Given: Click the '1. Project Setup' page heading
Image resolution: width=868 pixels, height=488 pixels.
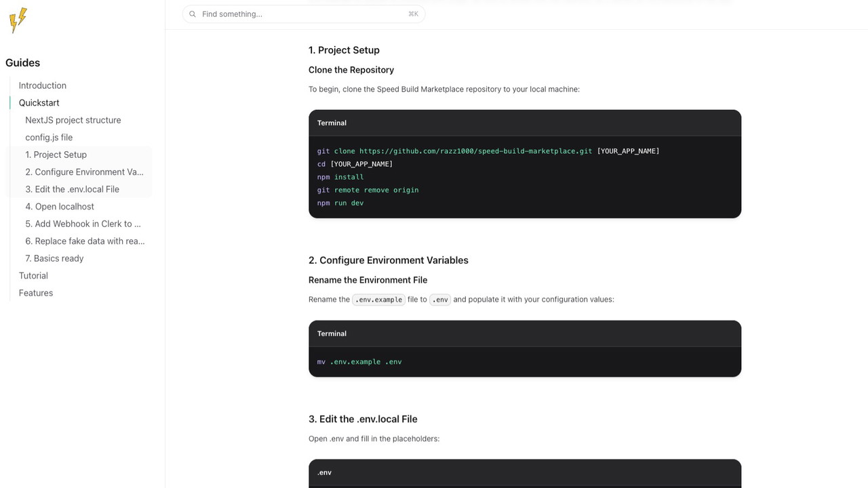Looking at the screenshot, I should tap(344, 50).
